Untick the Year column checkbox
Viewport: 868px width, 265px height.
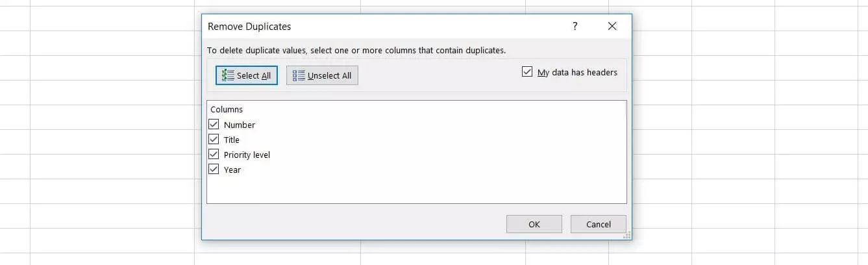[214, 170]
